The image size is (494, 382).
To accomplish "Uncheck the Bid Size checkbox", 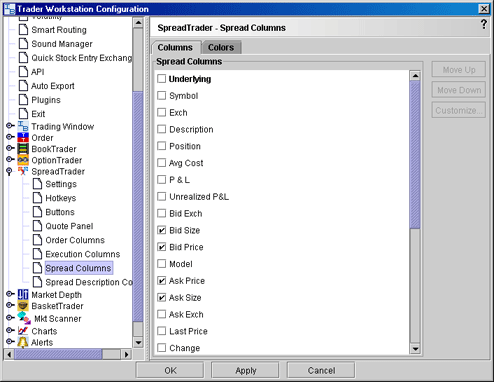I will click(x=162, y=230).
